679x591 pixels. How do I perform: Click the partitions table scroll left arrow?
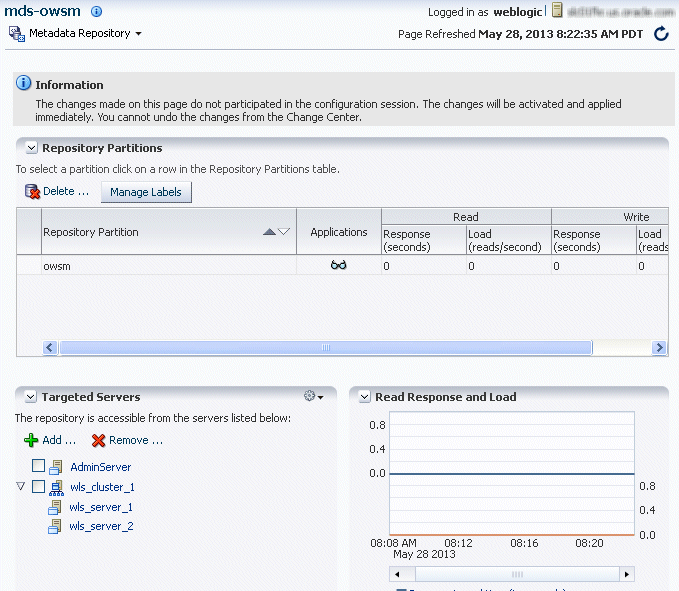[x=50, y=347]
